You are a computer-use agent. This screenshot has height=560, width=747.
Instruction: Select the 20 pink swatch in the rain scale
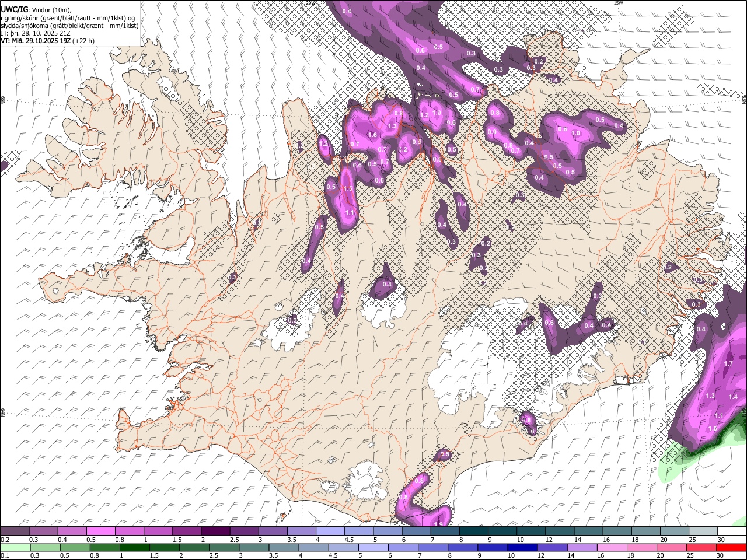tap(672, 547)
